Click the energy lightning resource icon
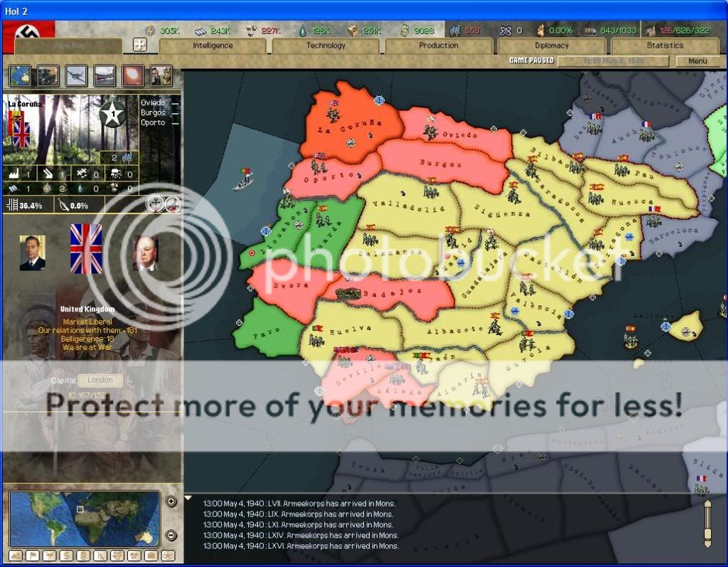This screenshot has width=728, height=567. coord(149,31)
